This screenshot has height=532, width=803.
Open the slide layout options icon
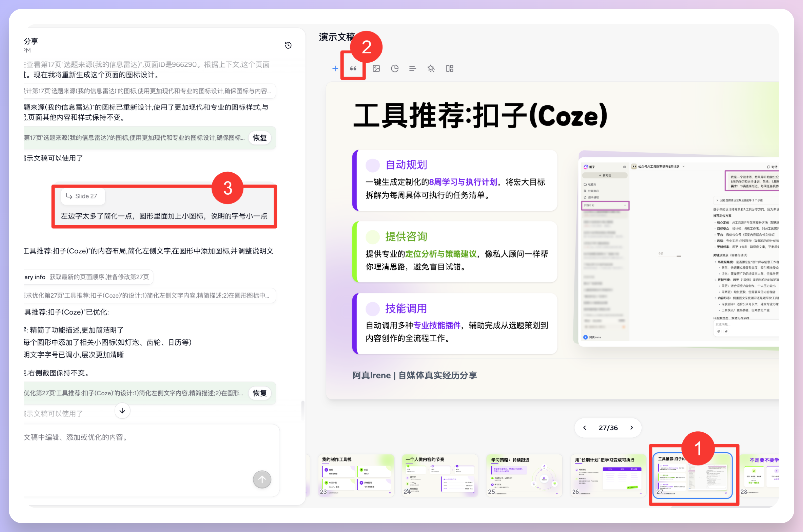click(x=449, y=68)
